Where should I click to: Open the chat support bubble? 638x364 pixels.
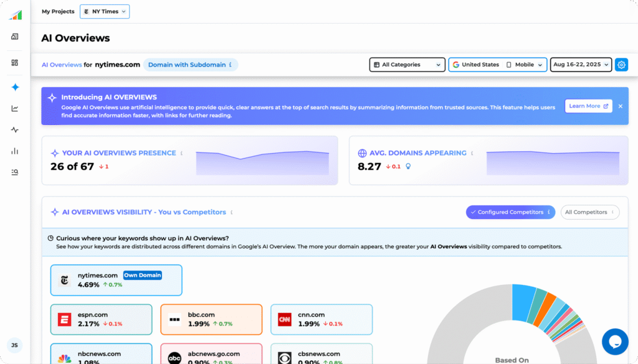(x=614, y=342)
